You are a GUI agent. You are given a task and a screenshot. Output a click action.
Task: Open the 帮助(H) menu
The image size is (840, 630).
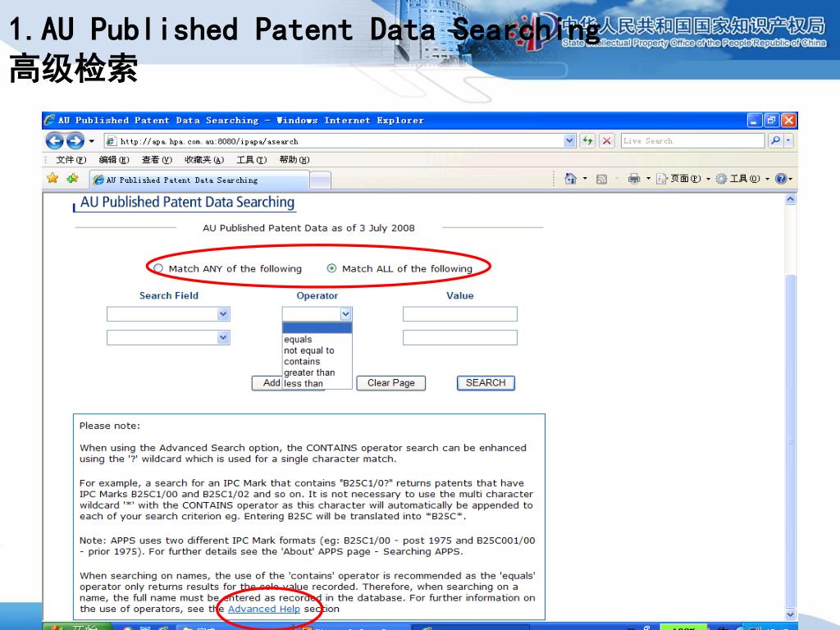point(294,160)
